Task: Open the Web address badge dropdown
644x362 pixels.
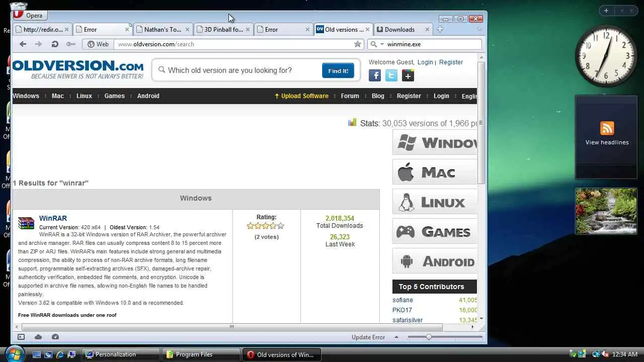Action: pyautogui.click(x=98, y=44)
